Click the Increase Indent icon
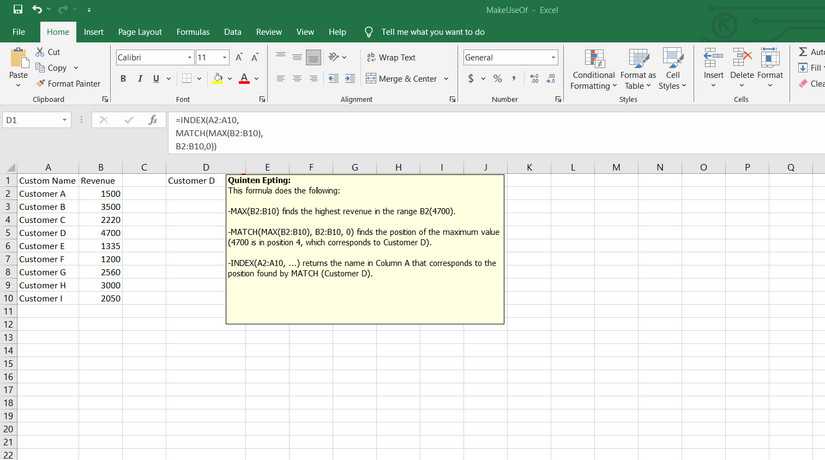The width and height of the screenshot is (825, 460). point(352,79)
